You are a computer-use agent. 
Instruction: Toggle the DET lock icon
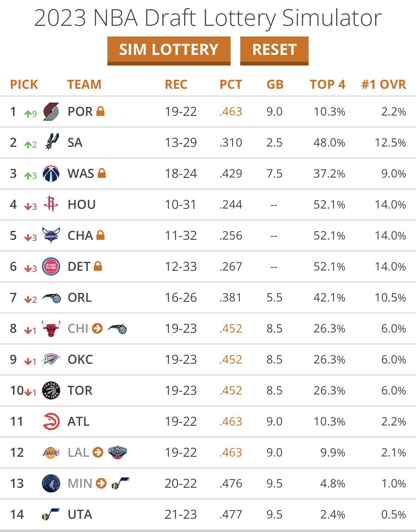(x=98, y=266)
